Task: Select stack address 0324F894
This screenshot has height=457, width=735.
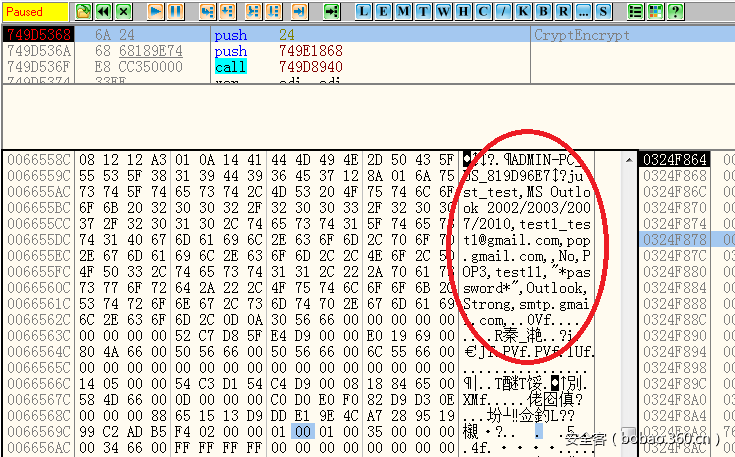Action: (674, 352)
